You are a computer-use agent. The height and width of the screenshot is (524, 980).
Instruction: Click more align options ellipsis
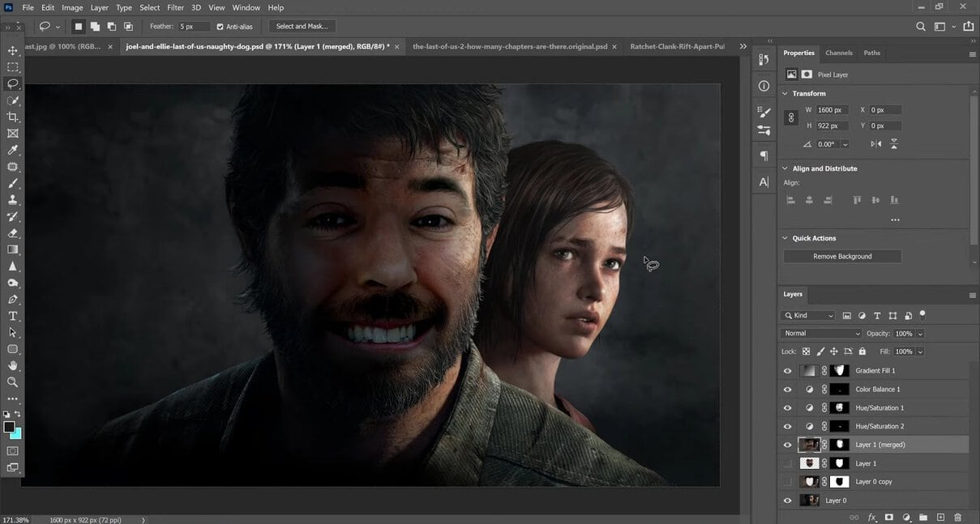tap(895, 219)
